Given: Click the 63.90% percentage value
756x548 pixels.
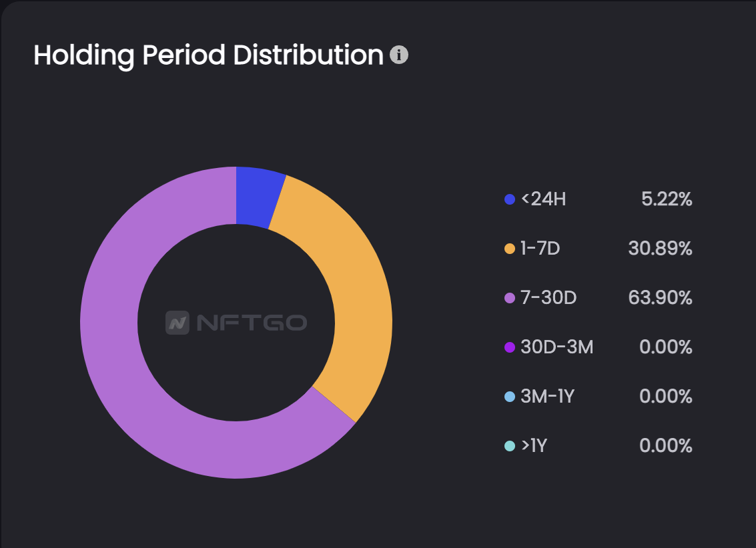Looking at the screenshot, I should point(660,298).
